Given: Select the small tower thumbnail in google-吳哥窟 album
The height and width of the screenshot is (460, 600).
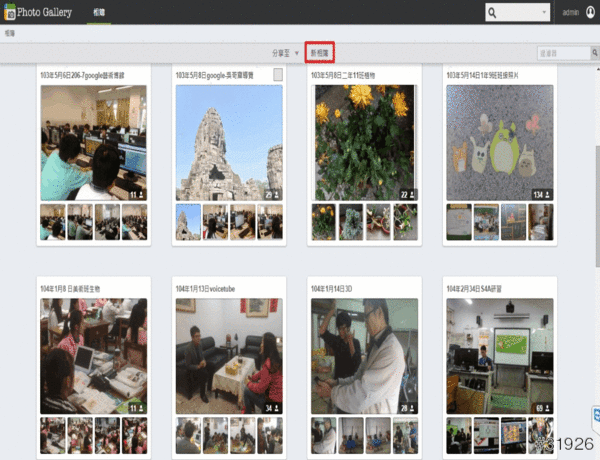Looking at the screenshot, I should click(x=188, y=222).
